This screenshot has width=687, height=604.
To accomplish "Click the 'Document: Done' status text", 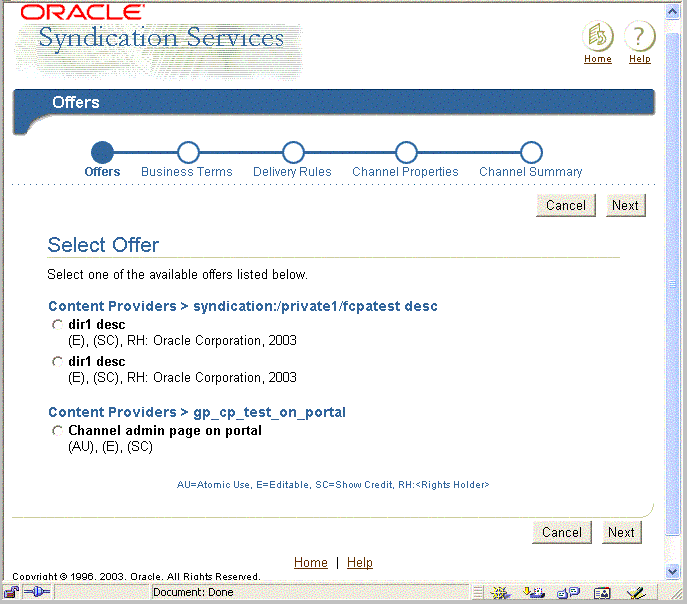I will 193,593.
